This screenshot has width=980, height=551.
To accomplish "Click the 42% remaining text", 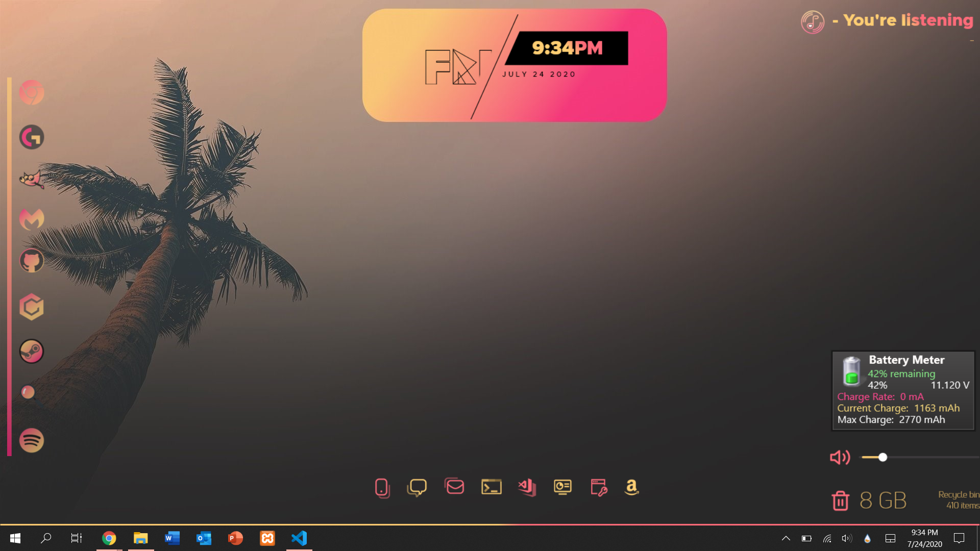I will pos(901,374).
